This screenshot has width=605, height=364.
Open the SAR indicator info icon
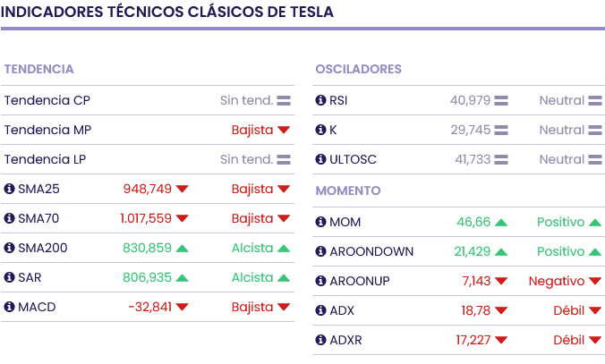point(10,277)
